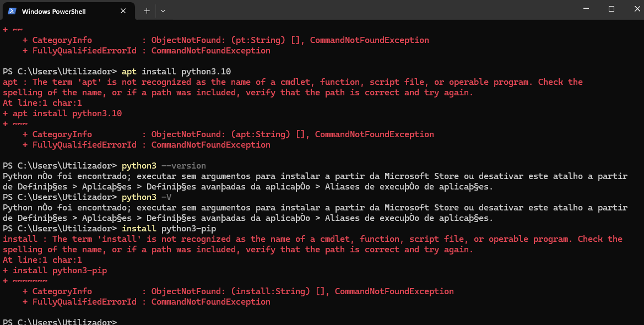Click '+ install python3-pip' error echo line

coord(55,270)
